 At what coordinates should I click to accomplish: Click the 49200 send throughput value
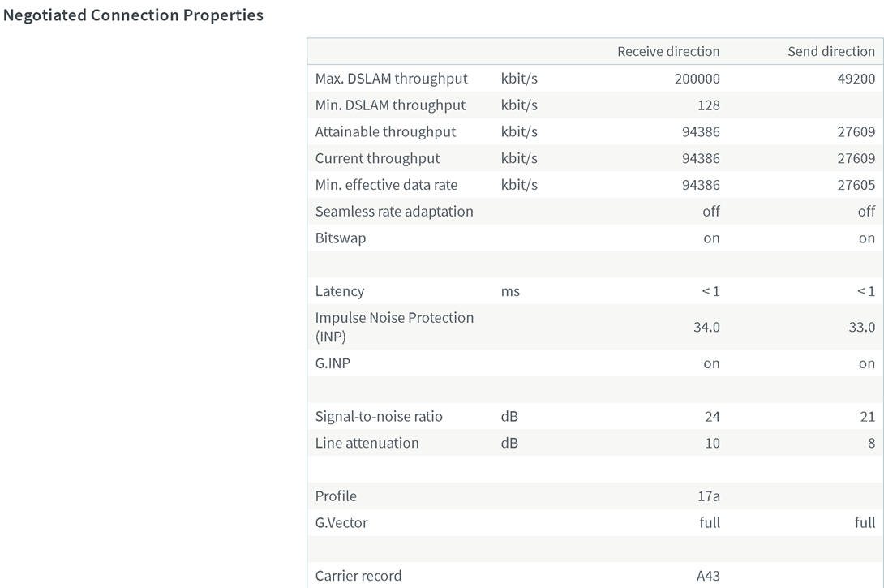pyautogui.click(x=856, y=79)
